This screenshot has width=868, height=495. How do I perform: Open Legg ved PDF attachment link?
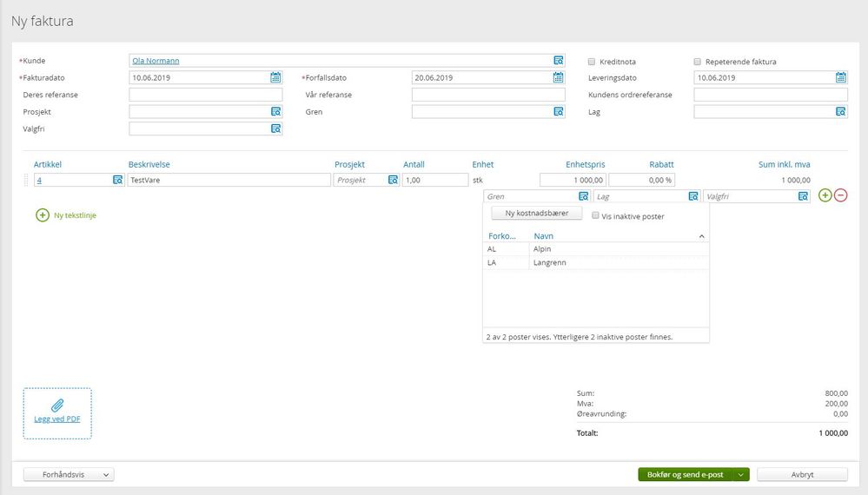tap(57, 419)
